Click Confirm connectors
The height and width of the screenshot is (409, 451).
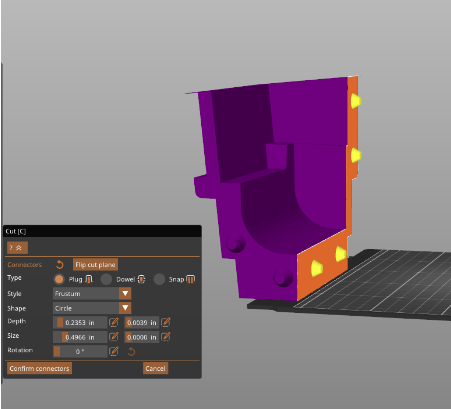pos(39,368)
